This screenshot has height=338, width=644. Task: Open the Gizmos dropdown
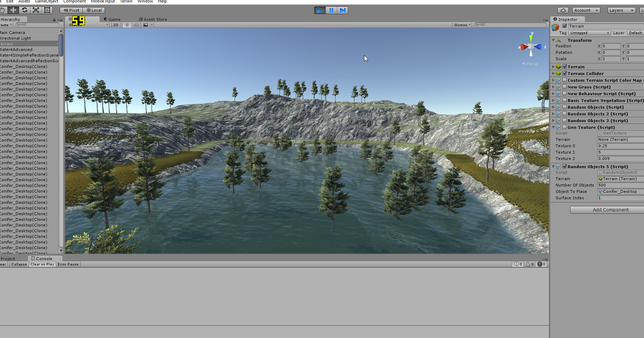tap(462, 25)
